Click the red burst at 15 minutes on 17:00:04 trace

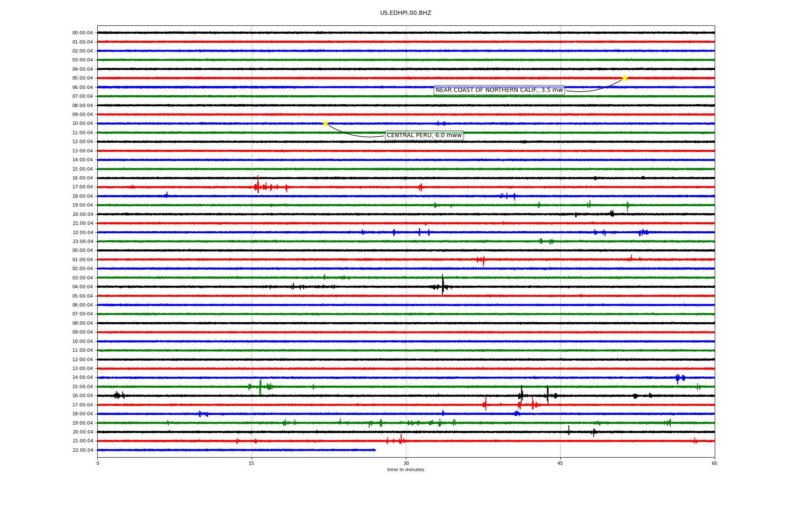pos(258,185)
